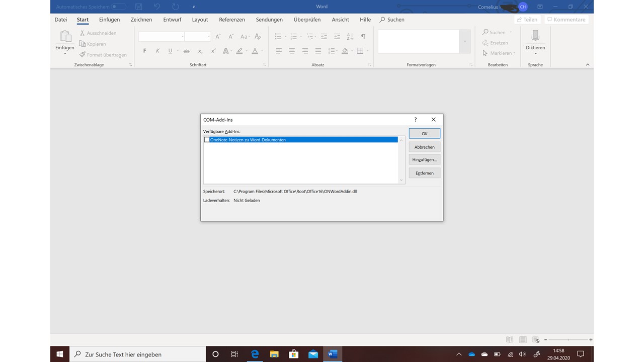Toggle underline (U) formatting

(x=170, y=51)
